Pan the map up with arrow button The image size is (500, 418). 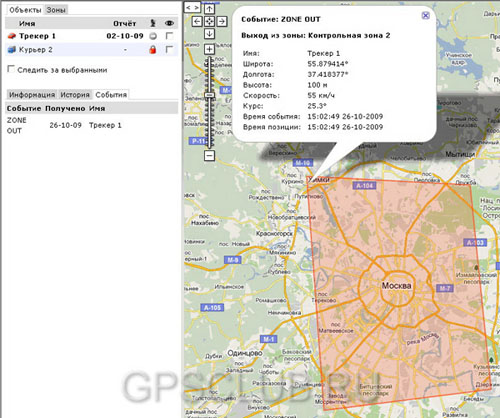(x=209, y=9)
